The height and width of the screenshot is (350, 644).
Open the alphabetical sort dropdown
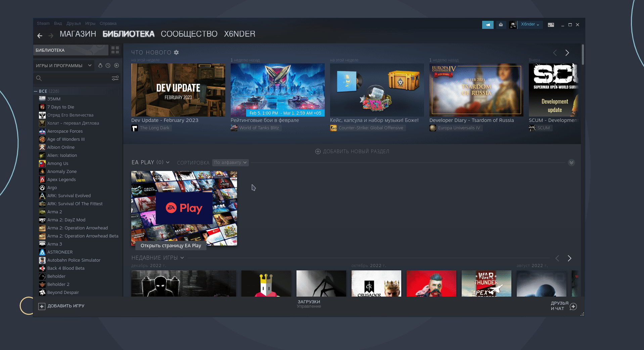tap(230, 163)
